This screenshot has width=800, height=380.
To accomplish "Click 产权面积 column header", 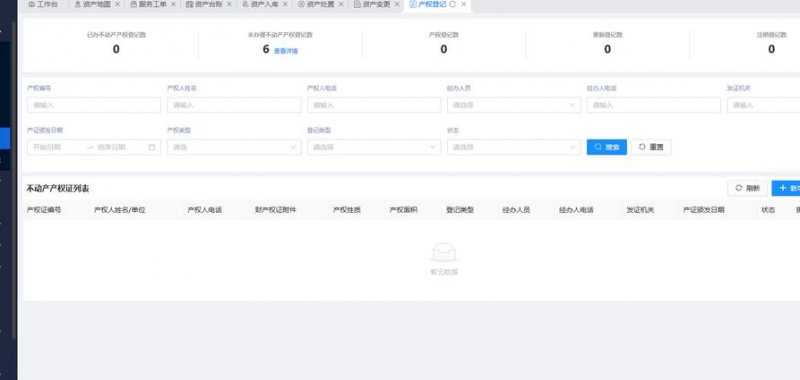I will click(404, 210).
